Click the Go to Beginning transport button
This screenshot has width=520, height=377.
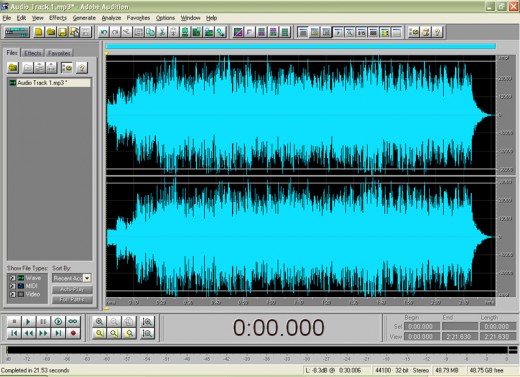coord(14,333)
